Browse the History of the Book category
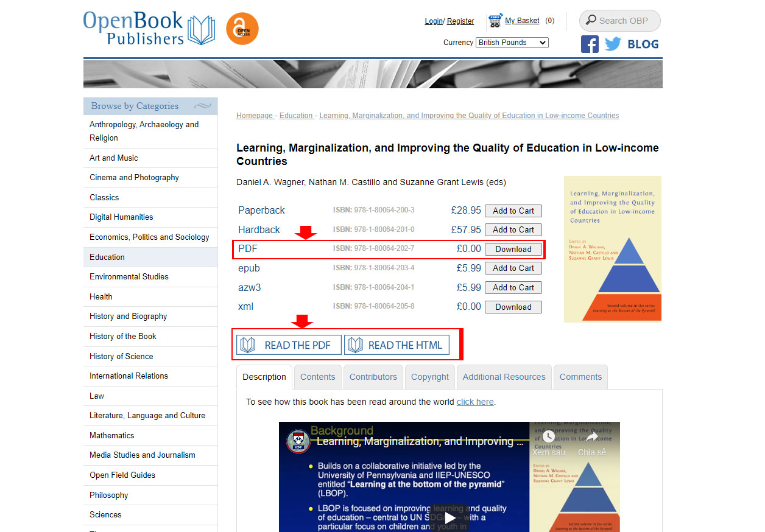This screenshot has height=532, width=765. [x=150, y=337]
